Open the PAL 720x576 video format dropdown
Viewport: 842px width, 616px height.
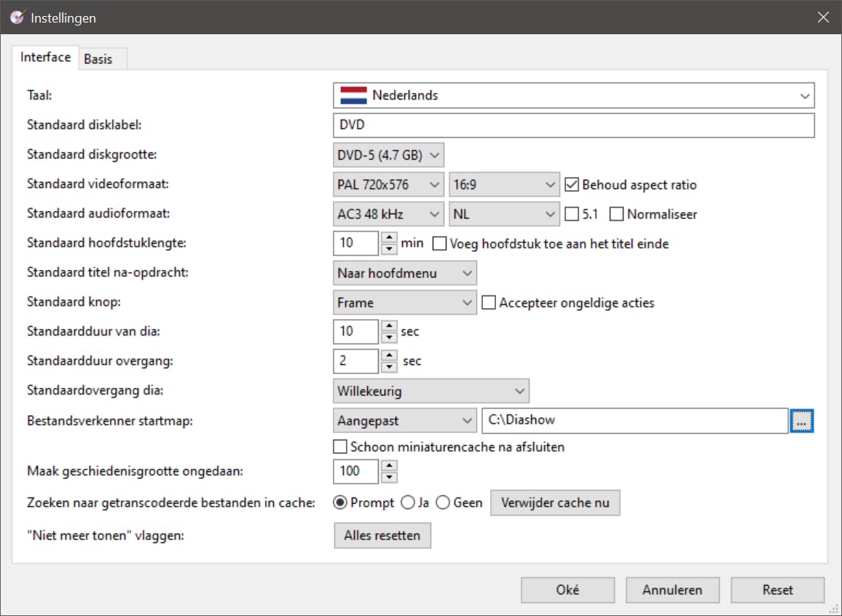pyautogui.click(x=388, y=185)
